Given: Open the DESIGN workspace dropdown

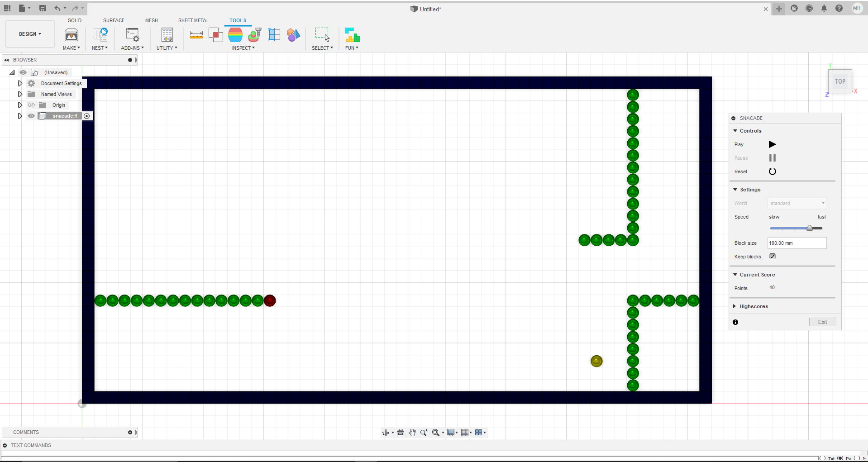Looking at the screenshot, I should pyautogui.click(x=30, y=34).
